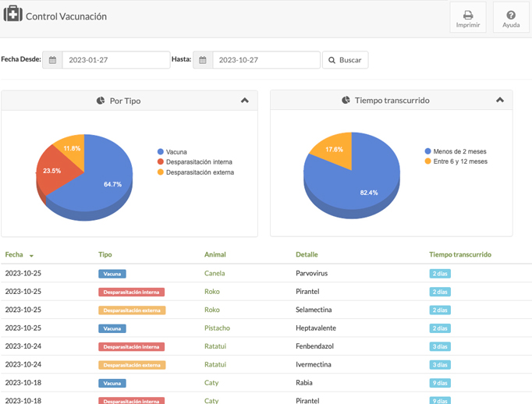Image resolution: width=532 pixels, height=404 pixels.
Task: Toggle Vacuna legend item in chart
Action: click(176, 152)
